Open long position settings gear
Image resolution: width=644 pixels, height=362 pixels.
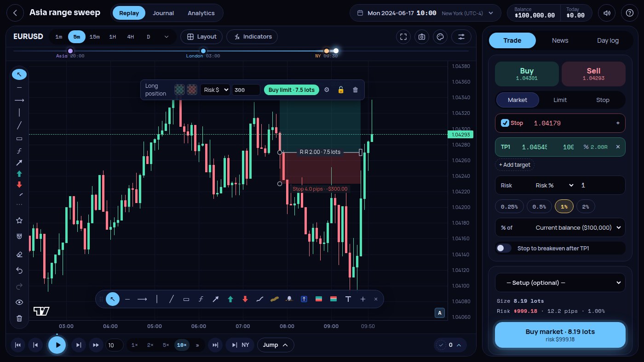coord(327,90)
